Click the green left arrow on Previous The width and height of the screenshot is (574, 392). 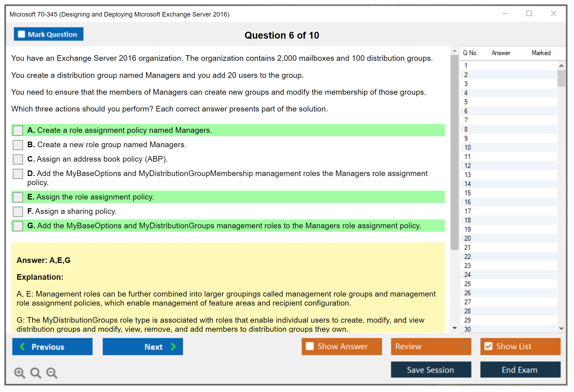pos(22,346)
